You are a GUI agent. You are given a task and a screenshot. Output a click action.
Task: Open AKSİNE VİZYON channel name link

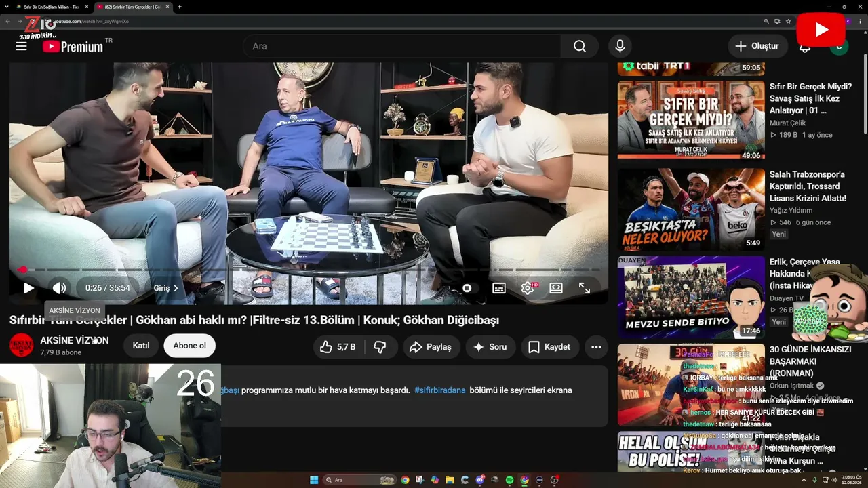75,340
